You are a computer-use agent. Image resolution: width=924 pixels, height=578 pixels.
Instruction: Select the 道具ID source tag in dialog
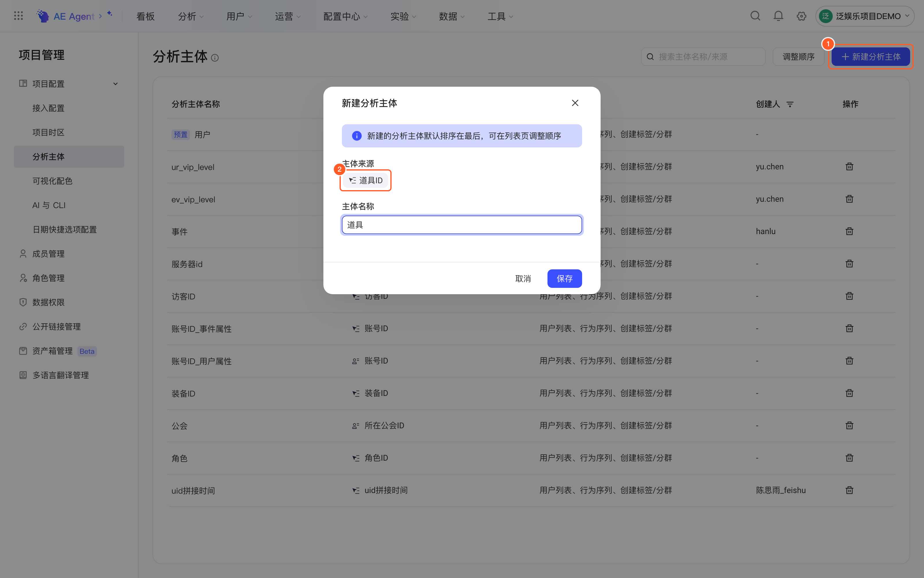tap(365, 180)
